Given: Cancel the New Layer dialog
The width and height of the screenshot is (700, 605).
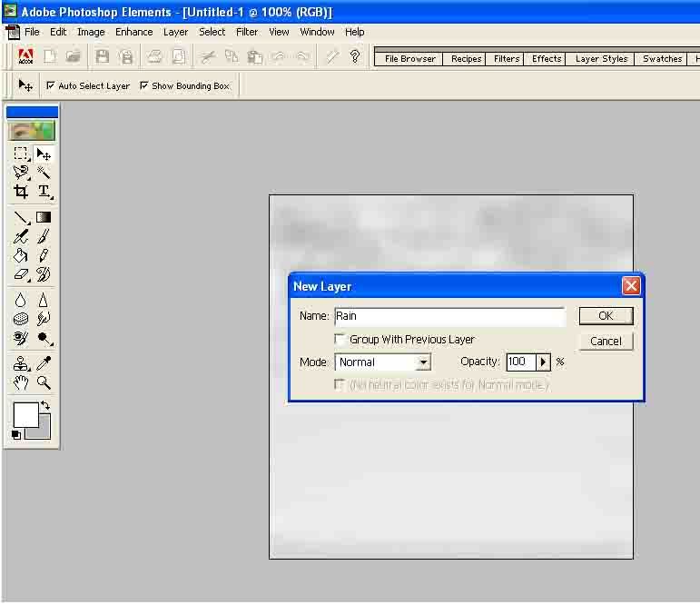Looking at the screenshot, I should (606, 342).
